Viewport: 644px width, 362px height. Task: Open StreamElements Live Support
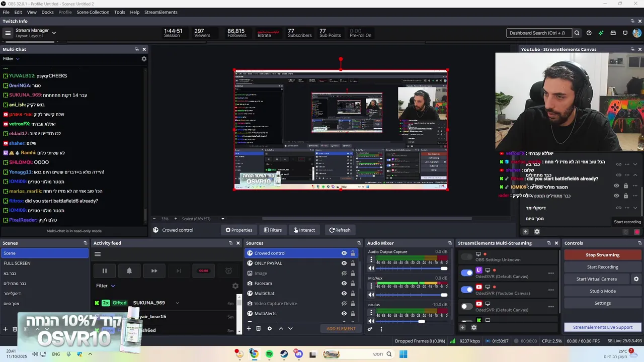click(602, 327)
